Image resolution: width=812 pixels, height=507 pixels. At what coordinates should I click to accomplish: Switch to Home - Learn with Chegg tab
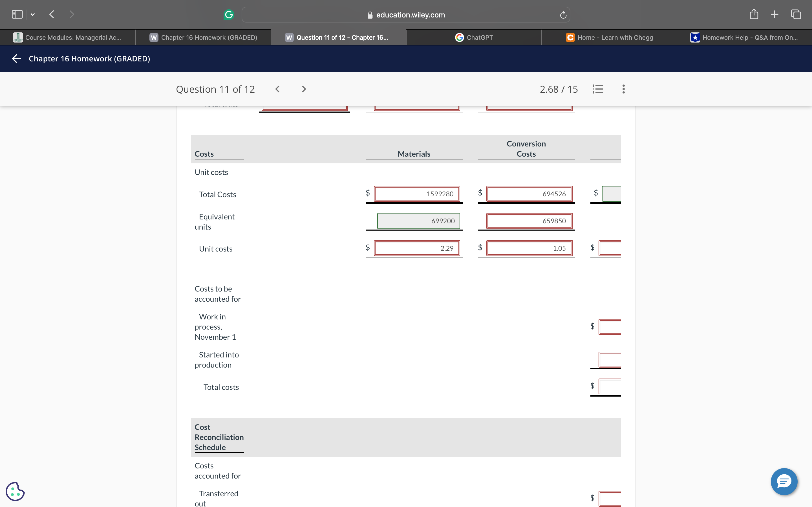pyautogui.click(x=609, y=37)
